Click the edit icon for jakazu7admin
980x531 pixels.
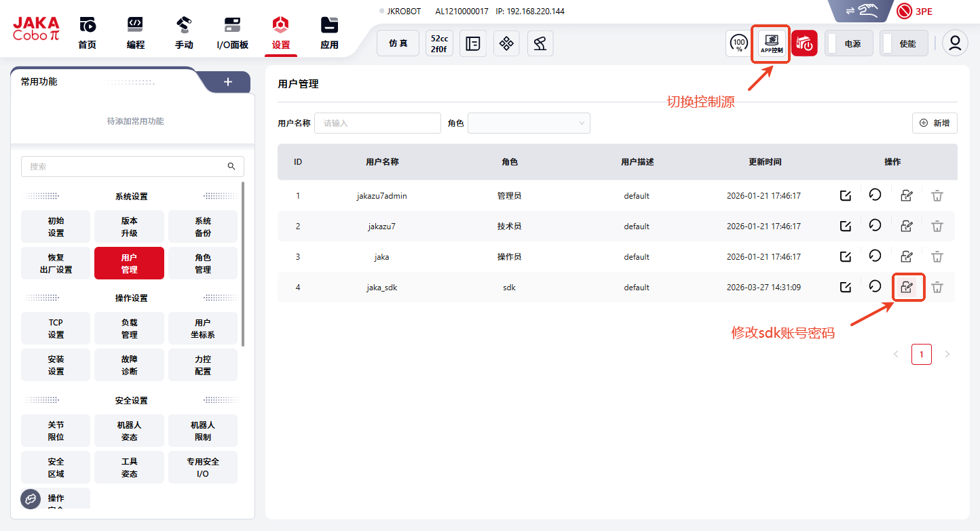pyautogui.click(x=845, y=196)
